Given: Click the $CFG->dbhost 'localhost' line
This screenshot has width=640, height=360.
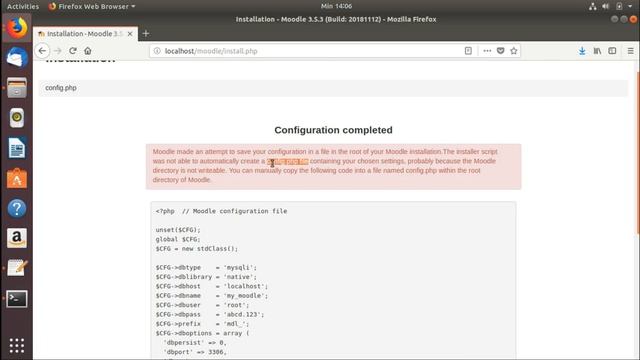Looking at the screenshot, I should (212, 286).
